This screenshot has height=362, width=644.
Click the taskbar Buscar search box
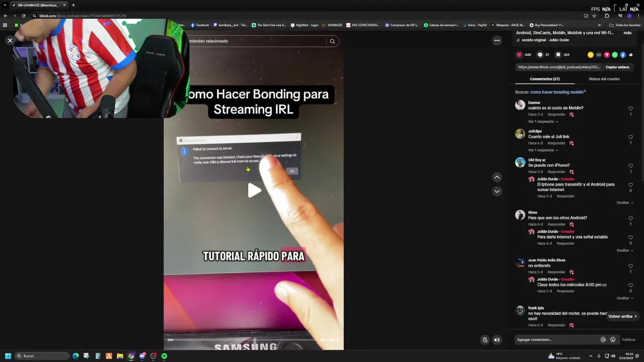pyautogui.click(x=42, y=356)
